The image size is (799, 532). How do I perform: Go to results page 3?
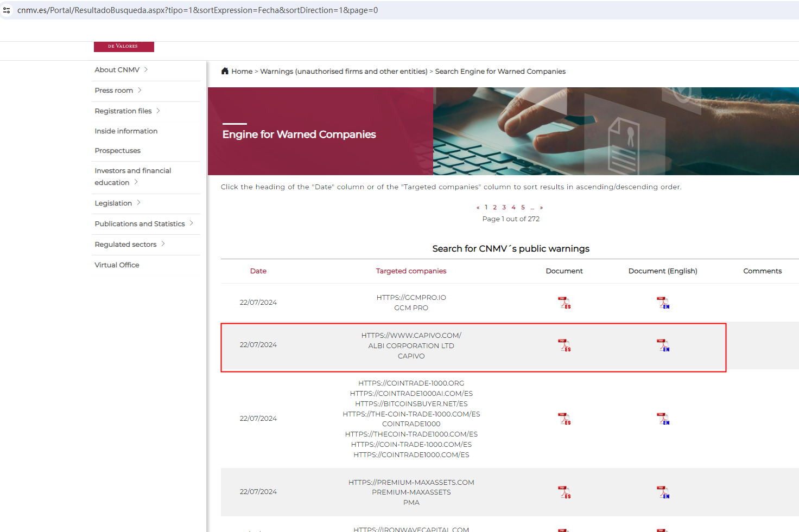(x=504, y=207)
